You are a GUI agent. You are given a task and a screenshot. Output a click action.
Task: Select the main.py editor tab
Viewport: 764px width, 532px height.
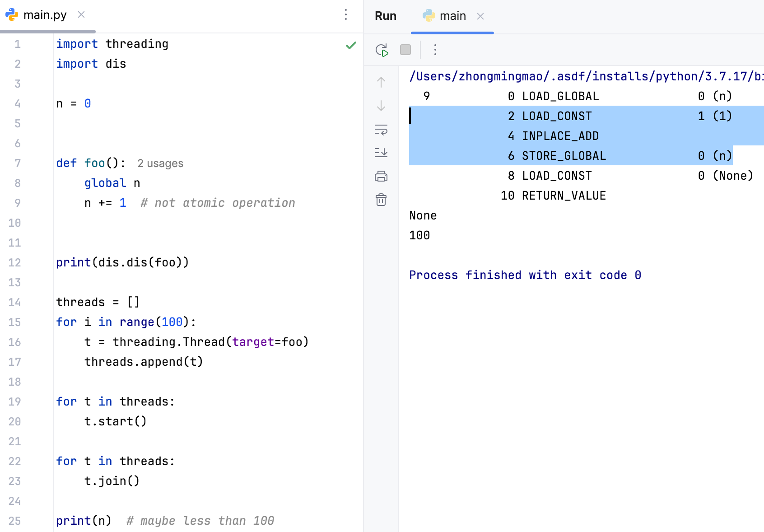[x=45, y=15]
